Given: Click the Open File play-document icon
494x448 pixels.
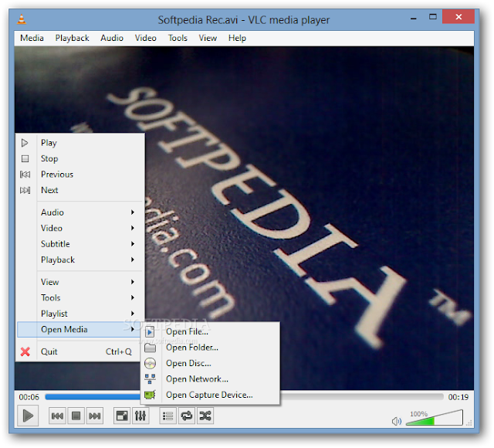Looking at the screenshot, I should [x=150, y=331].
